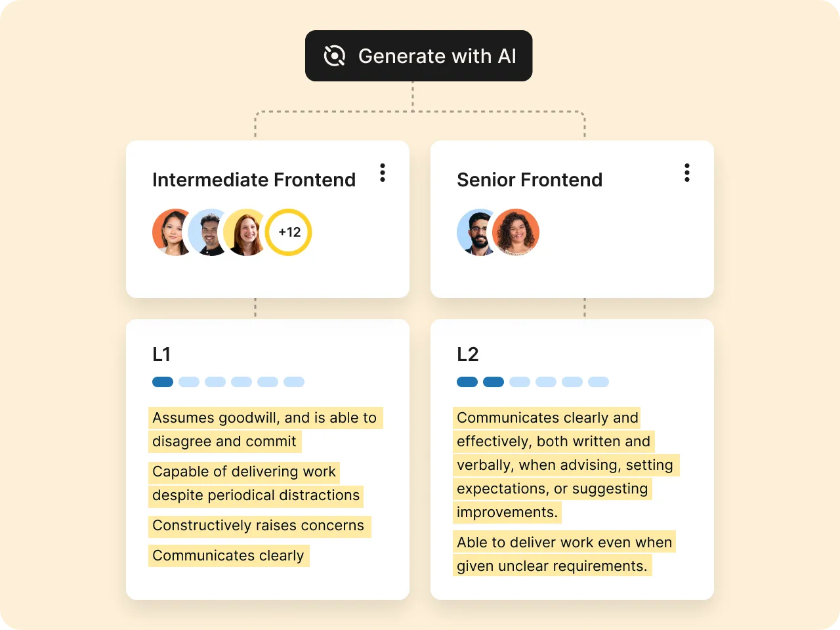Click the Intermediate Frontend card title
The height and width of the screenshot is (630, 840).
(x=254, y=180)
